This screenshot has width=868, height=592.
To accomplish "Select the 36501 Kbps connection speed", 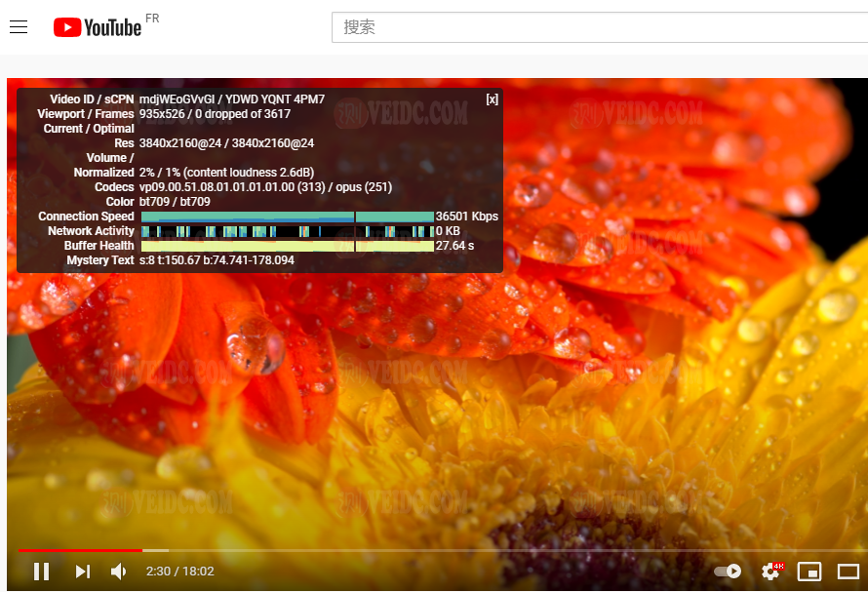I will (466, 216).
